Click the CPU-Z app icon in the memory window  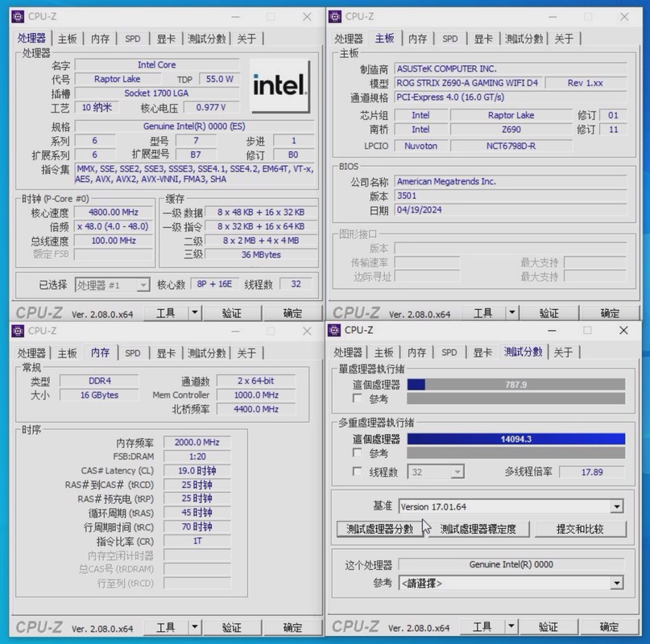(18, 331)
